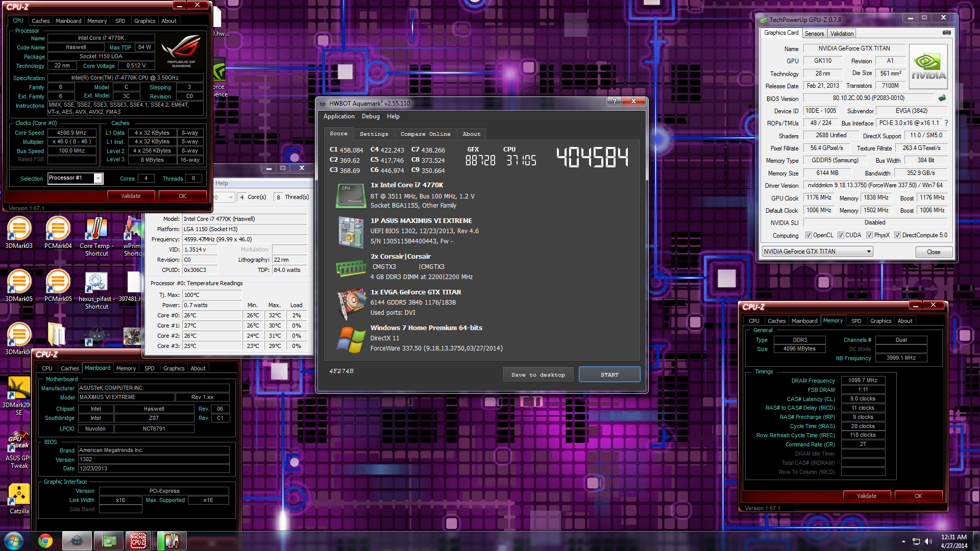Click the BIOS save icon in GPU-Z

pos(942,98)
